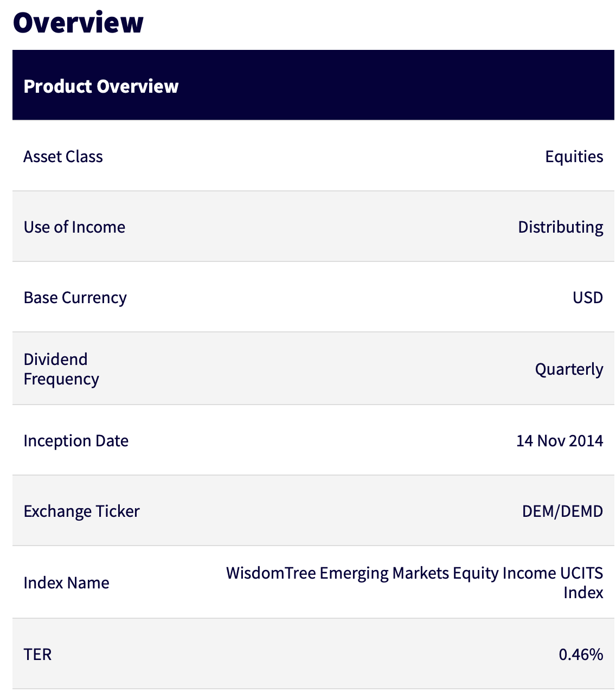Click the WisdomTree Emerging Markets index name
616x692 pixels.
point(414,574)
